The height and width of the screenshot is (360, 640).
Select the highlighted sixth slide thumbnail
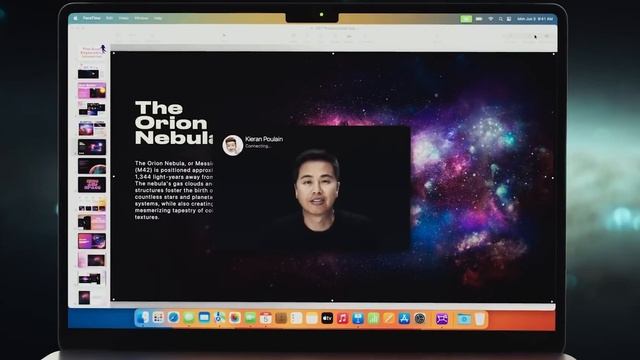coord(92,147)
